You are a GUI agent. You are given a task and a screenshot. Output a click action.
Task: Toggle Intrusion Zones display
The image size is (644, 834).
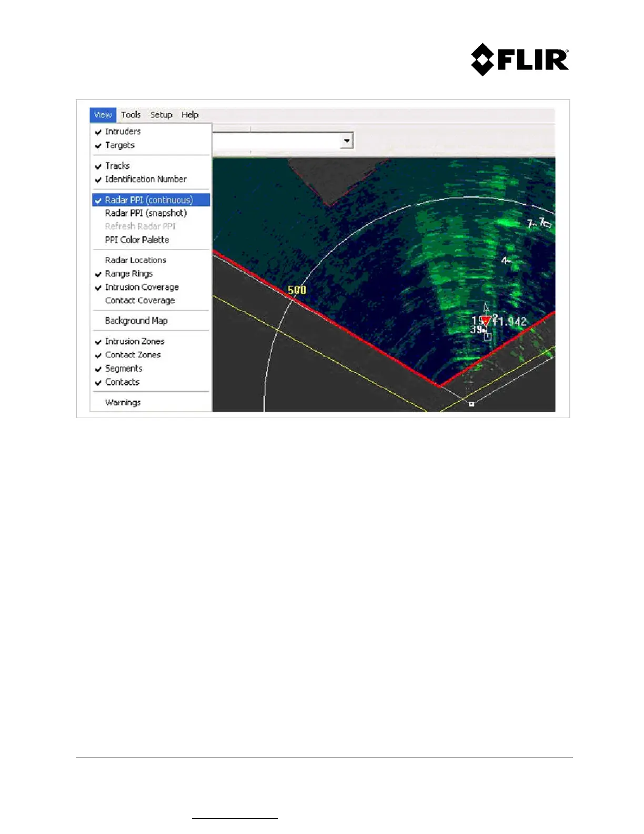point(151,341)
